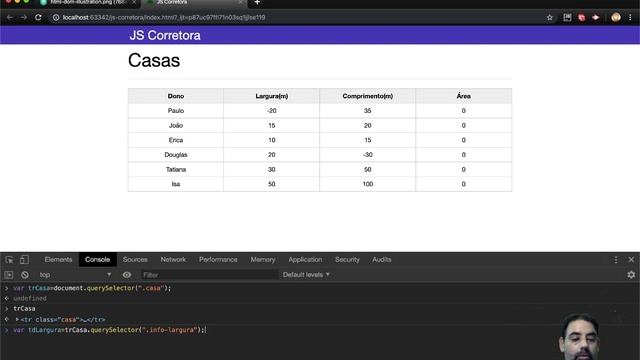Click the trCasa console input line

coord(24,309)
